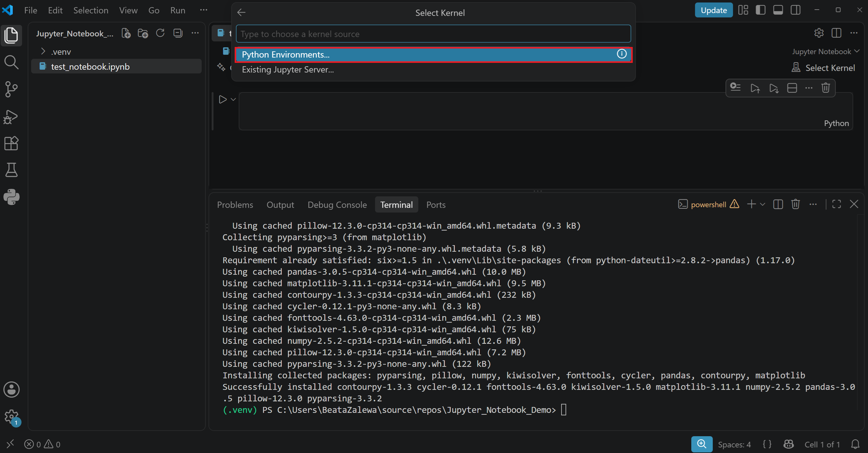Image resolution: width=868 pixels, height=453 pixels.
Task: Choose Python Environments... kernel source
Action: click(x=433, y=54)
